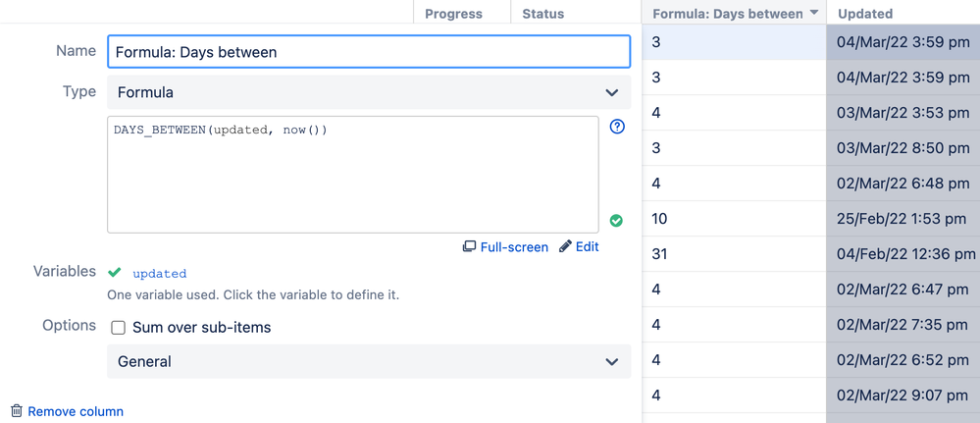Click the Progress column header
The image size is (980, 423).
(x=453, y=14)
